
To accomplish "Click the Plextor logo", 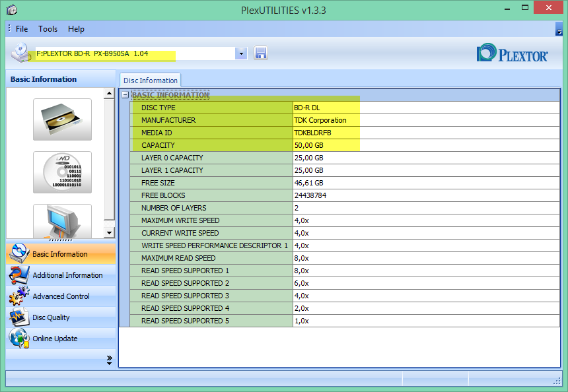I will click(513, 53).
